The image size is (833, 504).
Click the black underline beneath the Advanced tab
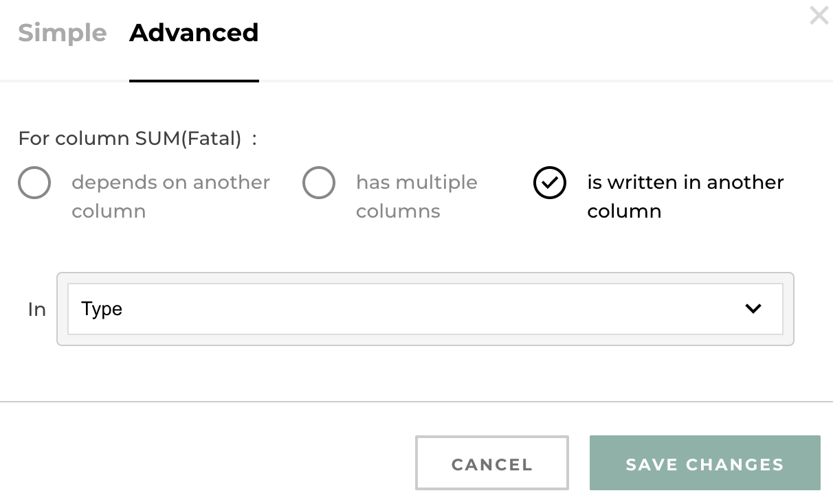tap(194, 80)
